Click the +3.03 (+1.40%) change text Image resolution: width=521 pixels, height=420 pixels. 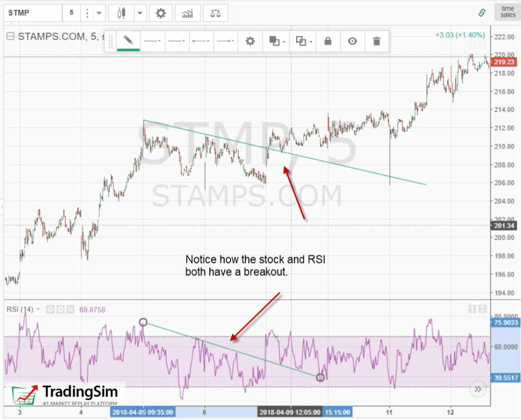tap(460, 35)
